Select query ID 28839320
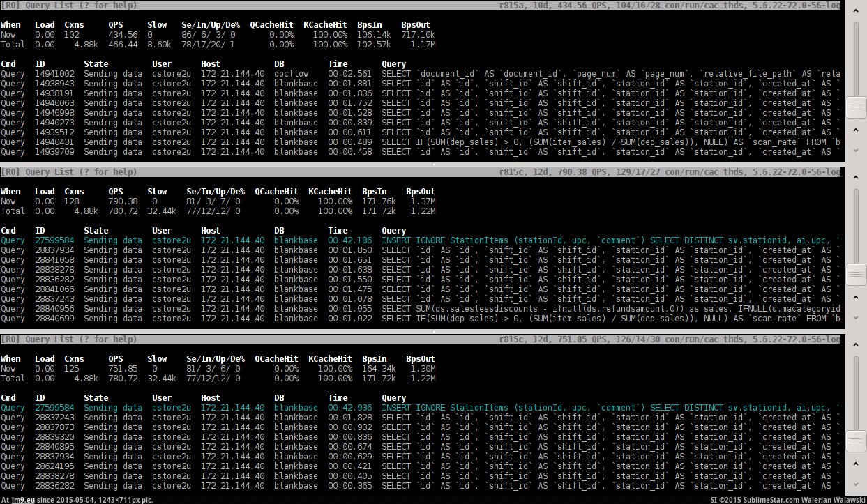867x504 pixels. click(x=54, y=436)
